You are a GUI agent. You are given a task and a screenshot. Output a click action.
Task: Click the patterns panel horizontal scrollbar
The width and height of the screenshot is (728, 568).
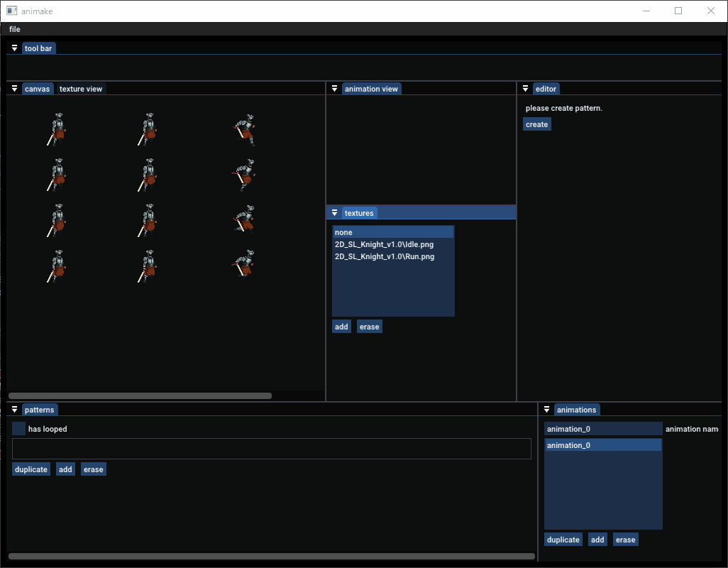click(x=272, y=556)
